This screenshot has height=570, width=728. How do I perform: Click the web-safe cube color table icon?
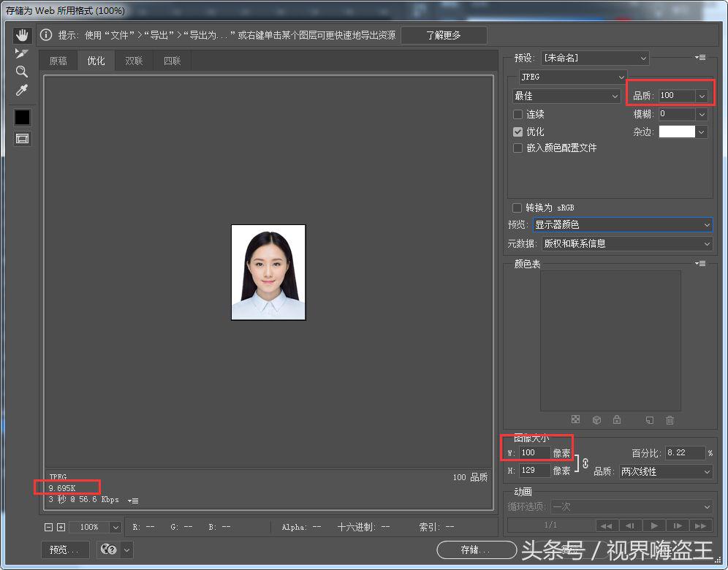[x=596, y=420]
